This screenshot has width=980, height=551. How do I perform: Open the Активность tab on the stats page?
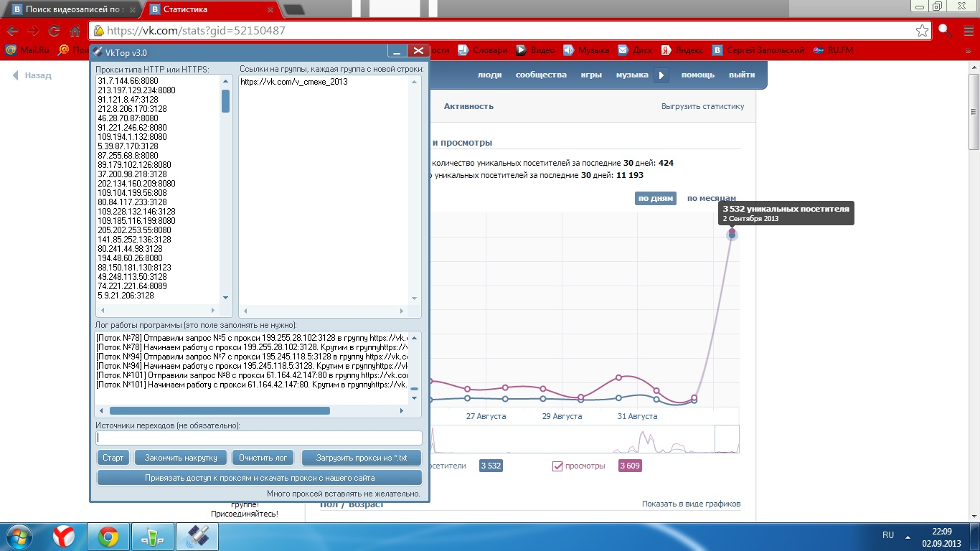(x=468, y=106)
